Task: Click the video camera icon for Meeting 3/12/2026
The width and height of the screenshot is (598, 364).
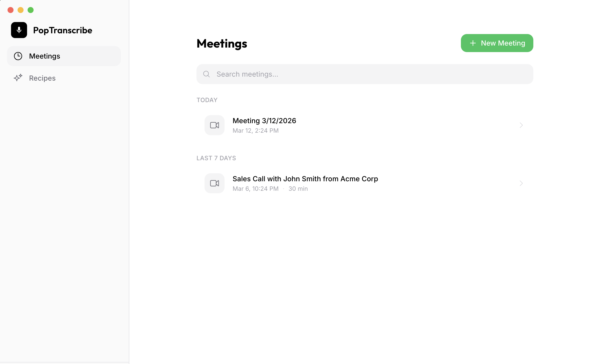Action: (214, 125)
